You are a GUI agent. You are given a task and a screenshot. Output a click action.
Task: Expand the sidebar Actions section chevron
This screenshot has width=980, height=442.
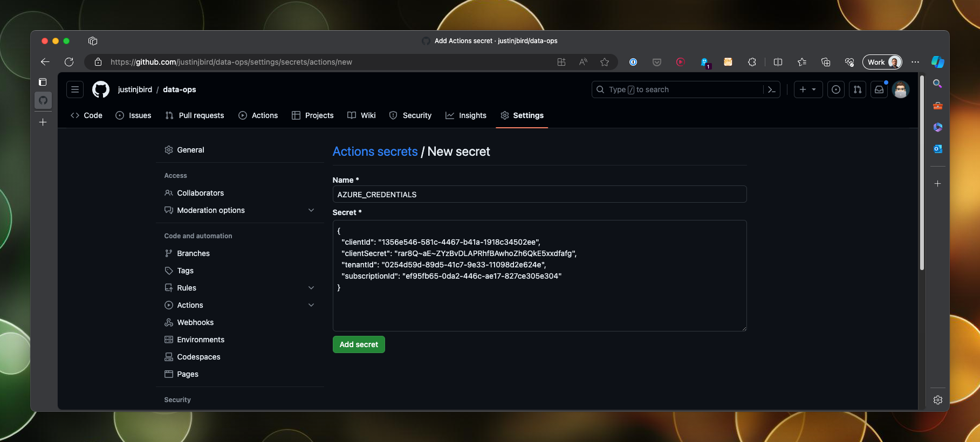tap(311, 305)
